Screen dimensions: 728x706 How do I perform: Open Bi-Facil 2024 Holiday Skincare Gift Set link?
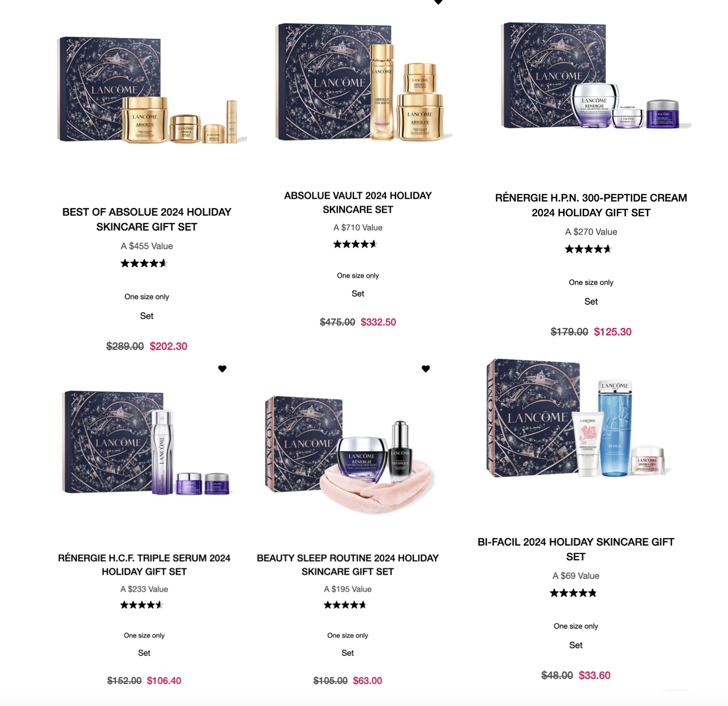coord(576,549)
